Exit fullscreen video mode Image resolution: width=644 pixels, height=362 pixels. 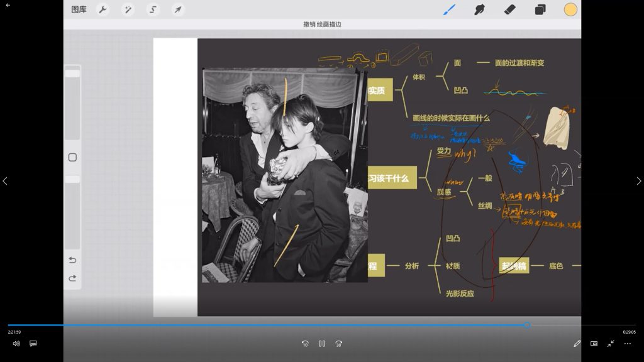[611, 344]
